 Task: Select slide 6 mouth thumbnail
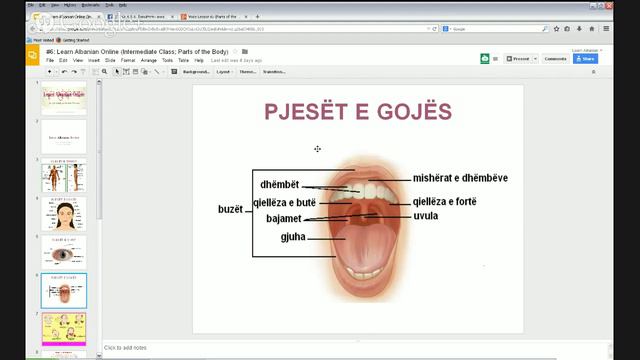[64, 291]
